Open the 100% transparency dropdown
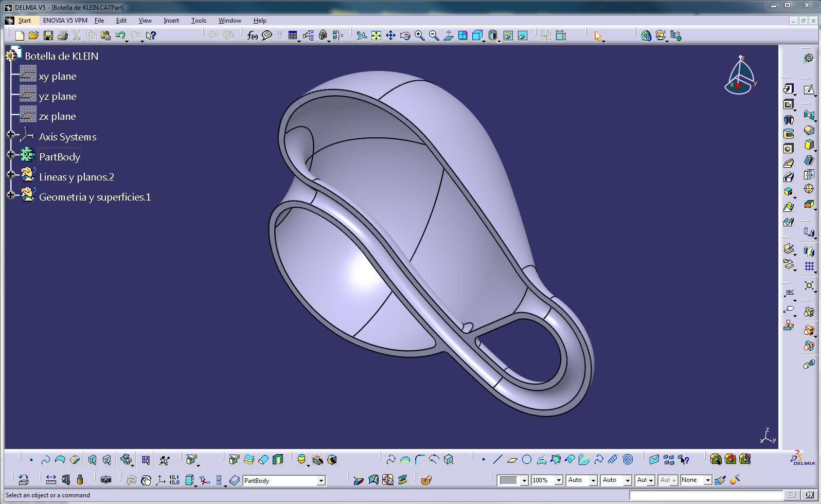 pyautogui.click(x=559, y=480)
